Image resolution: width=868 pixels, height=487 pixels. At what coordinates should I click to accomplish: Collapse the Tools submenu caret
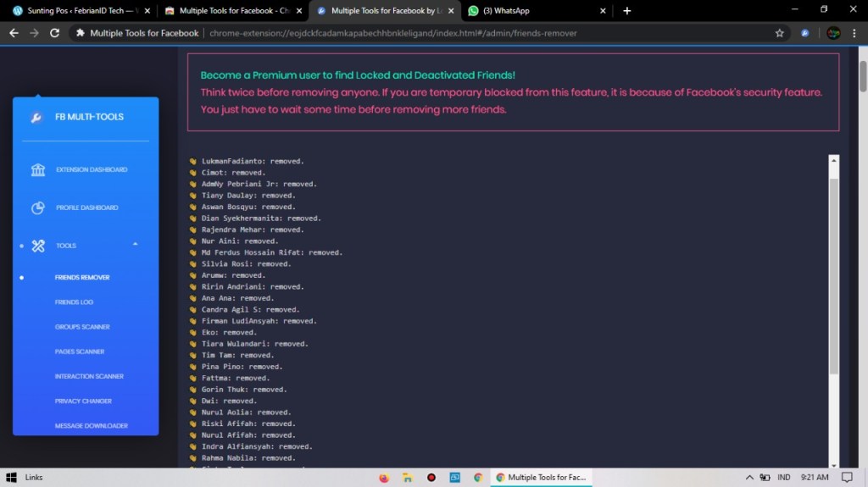coord(136,245)
